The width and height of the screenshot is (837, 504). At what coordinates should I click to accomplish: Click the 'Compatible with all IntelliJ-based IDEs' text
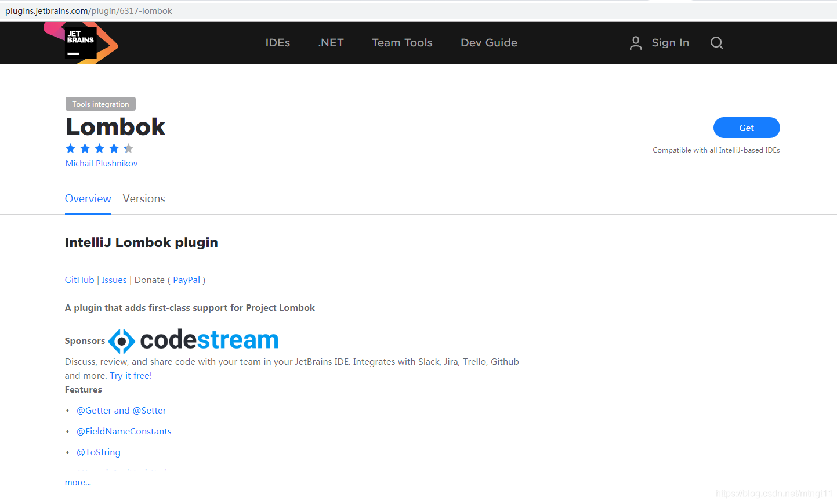click(716, 150)
